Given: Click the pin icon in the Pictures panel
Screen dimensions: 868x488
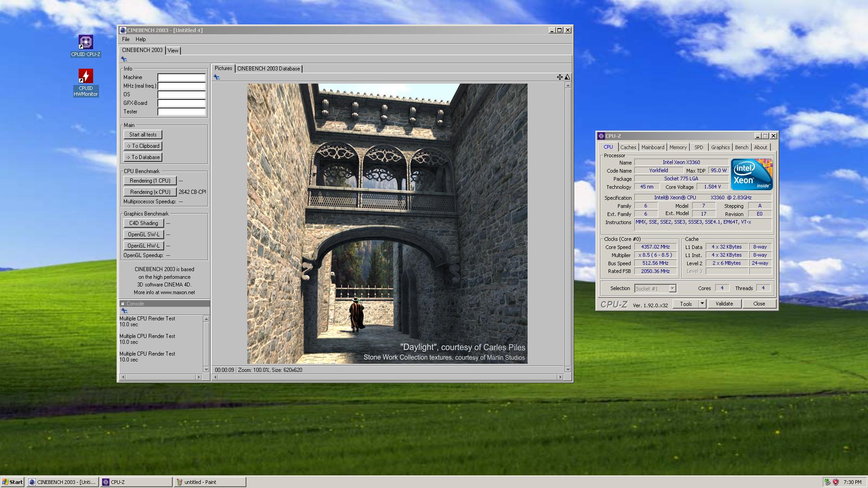Looking at the screenshot, I should [x=217, y=77].
